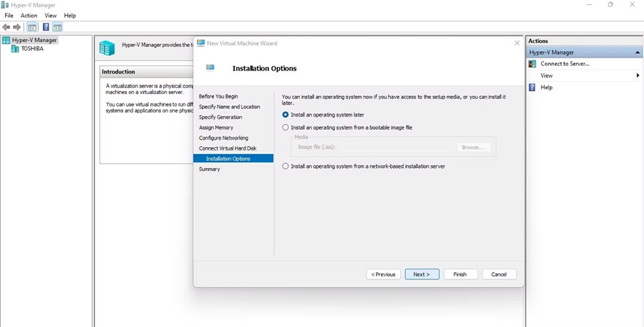Select Hyper-V Manager root in console tree
Screen dimensions: 644x327
tap(34, 40)
